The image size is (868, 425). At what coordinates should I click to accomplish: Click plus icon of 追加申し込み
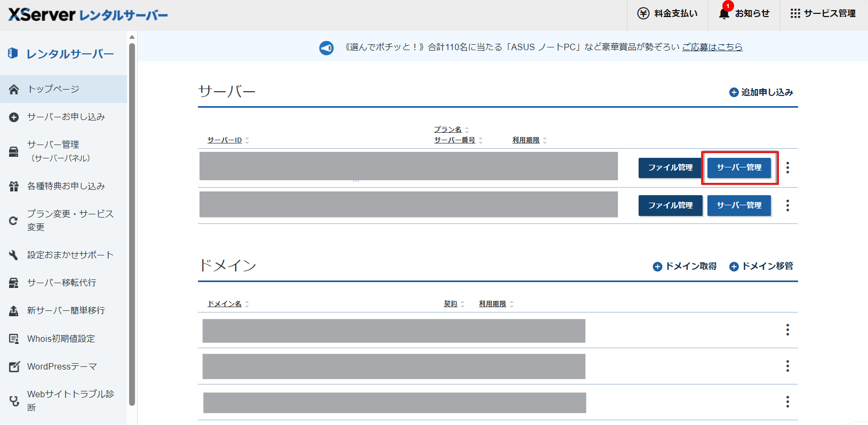[734, 92]
